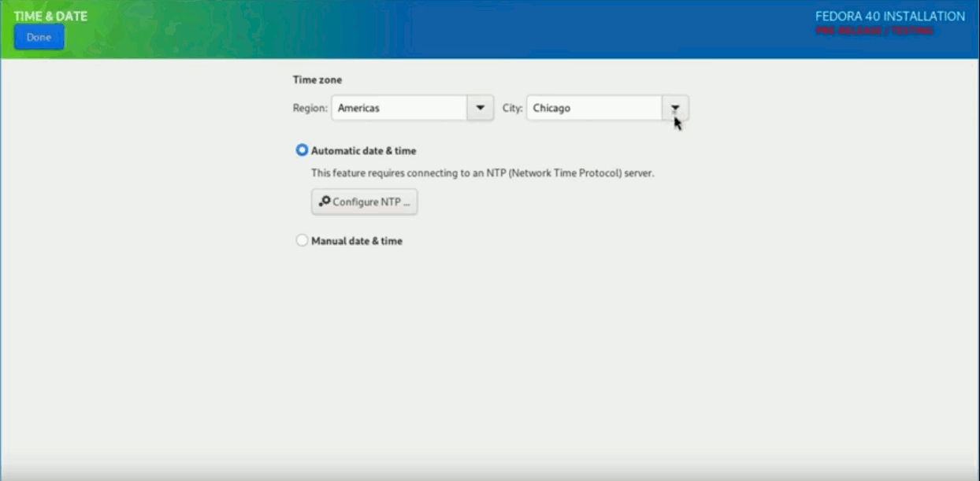The width and height of the screenshot is (980, 481).
Task: Click the gear icon on Configure NTP
Action: coord(324,202)
